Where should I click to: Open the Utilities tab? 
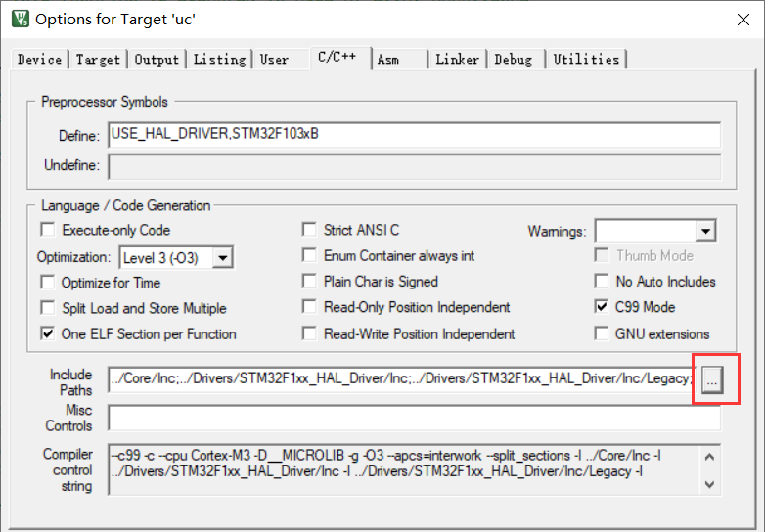coord(586,60)
